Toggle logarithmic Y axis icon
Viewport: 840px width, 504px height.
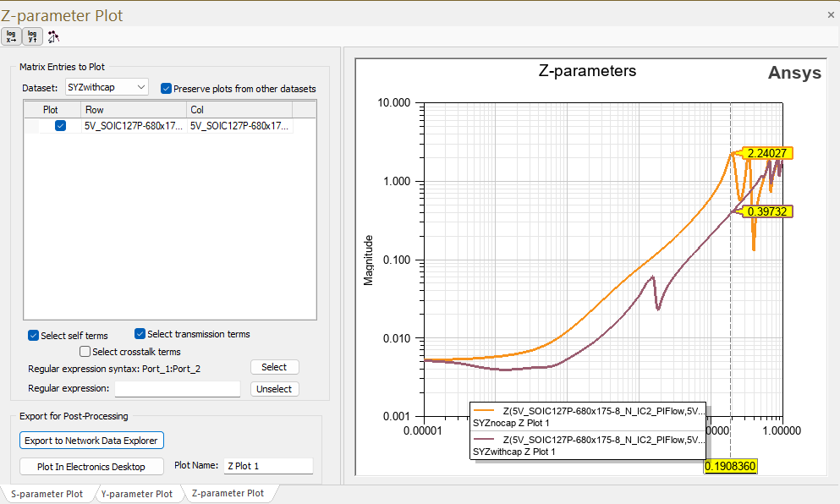[x=32, y=36]
